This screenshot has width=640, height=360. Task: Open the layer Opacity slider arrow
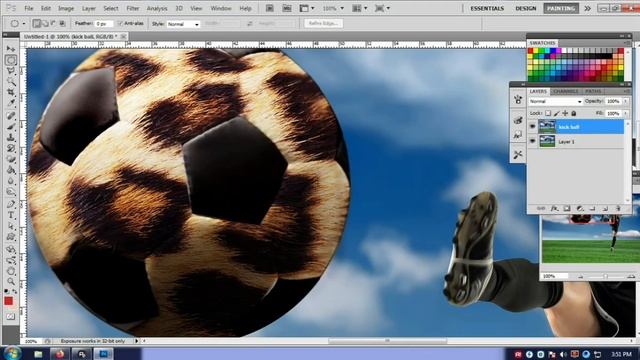[625, 101]
